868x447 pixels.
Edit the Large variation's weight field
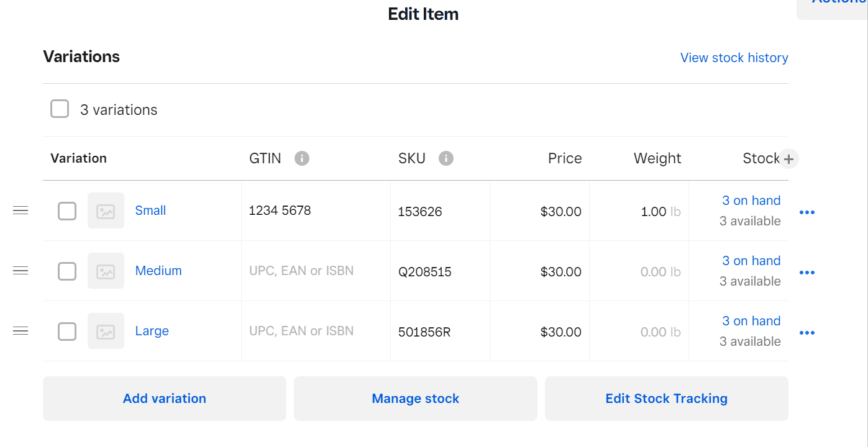(x=639, y=332)
